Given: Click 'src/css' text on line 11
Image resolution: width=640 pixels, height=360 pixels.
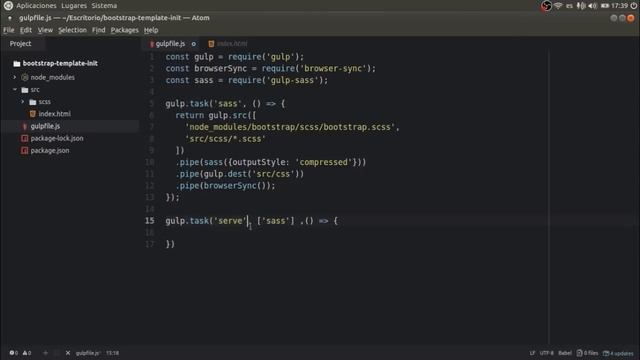Looking at the screenshot, I should click(x=273, y=174).
